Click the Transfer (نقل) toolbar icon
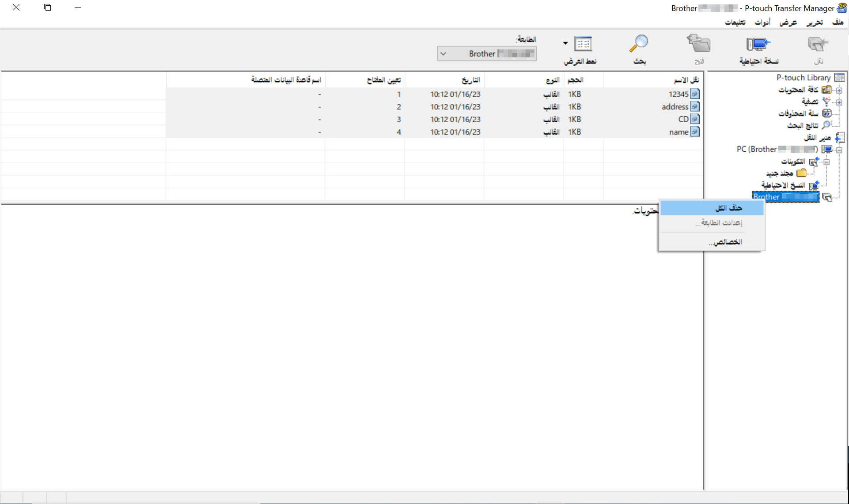The height and width of the screenshot is (504, 849). (818, 45)
